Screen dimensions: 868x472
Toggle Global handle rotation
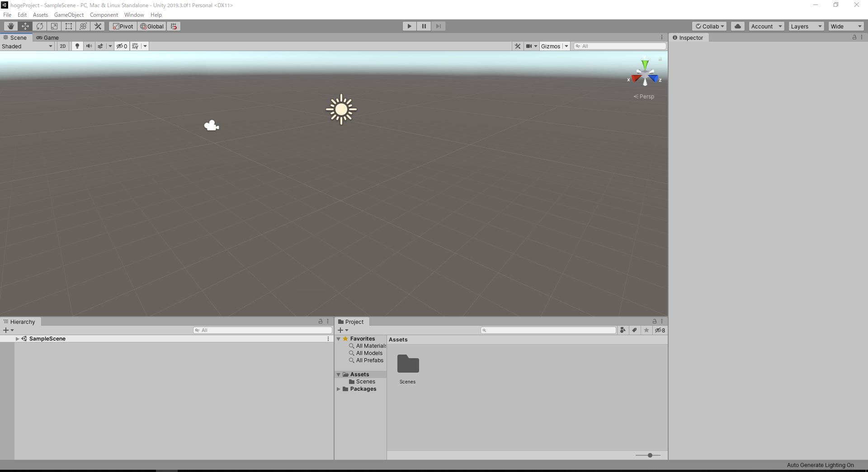tap(152, 26)
